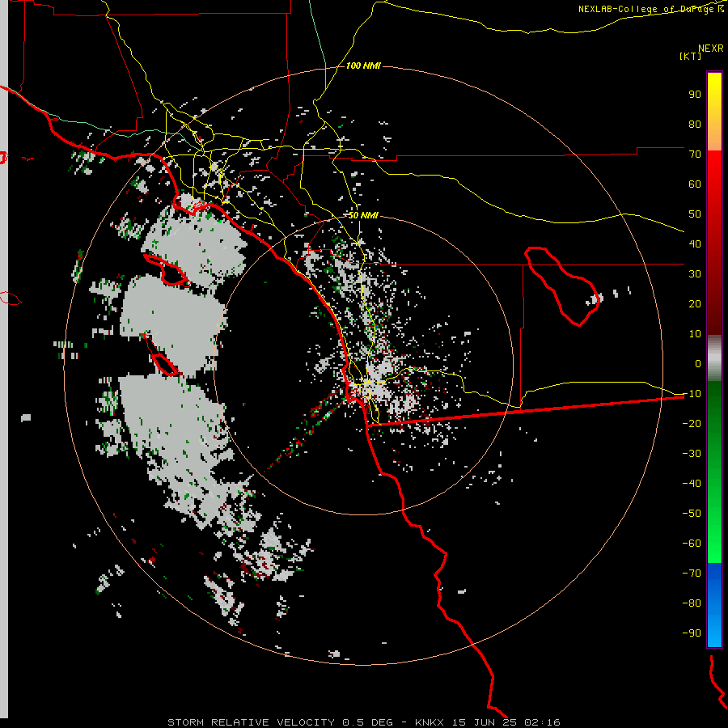
Task: Click the "-90" color scale label
Action: [692, 633]
